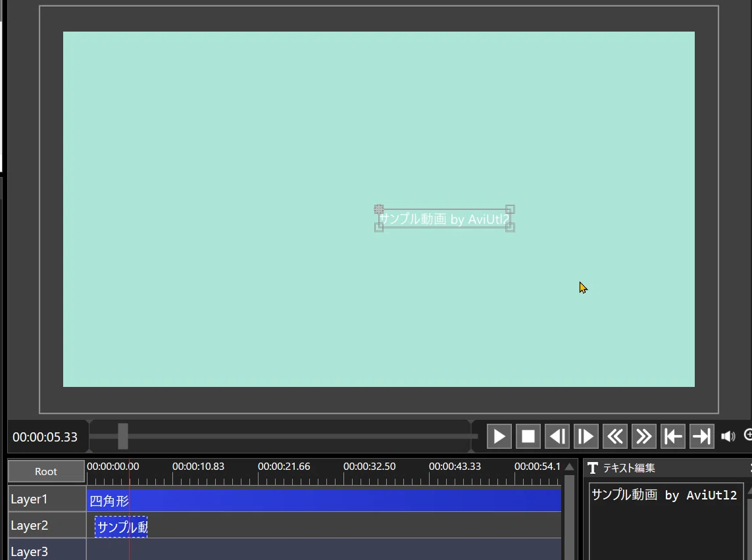Select the Layer1 header
This screenshot has height=560, width=752.
click(x=47, y=499)
